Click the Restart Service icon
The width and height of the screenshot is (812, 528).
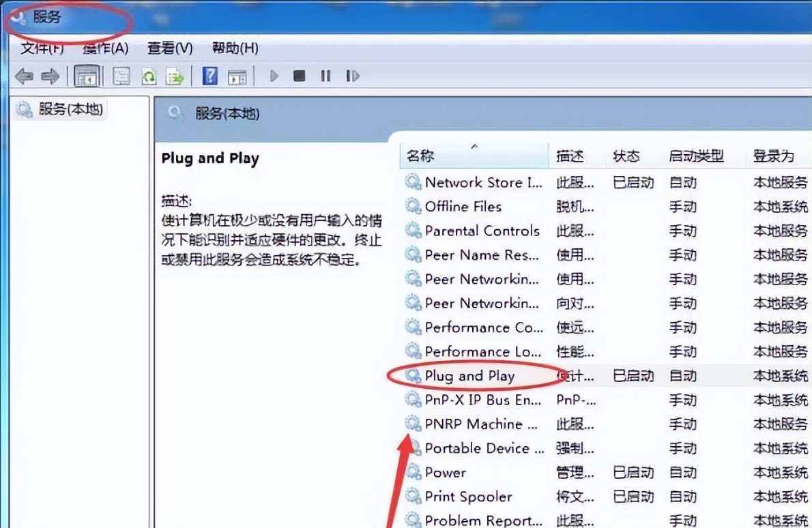(x=353, y=76)
